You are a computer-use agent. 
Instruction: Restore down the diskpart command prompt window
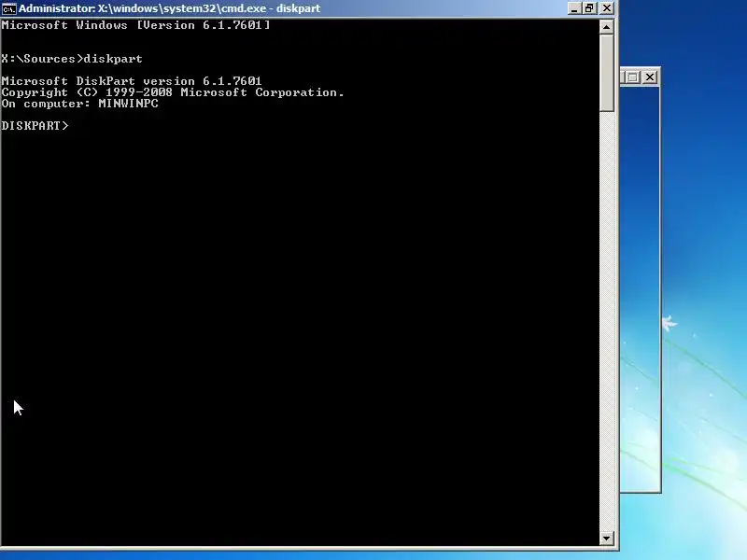590,8
